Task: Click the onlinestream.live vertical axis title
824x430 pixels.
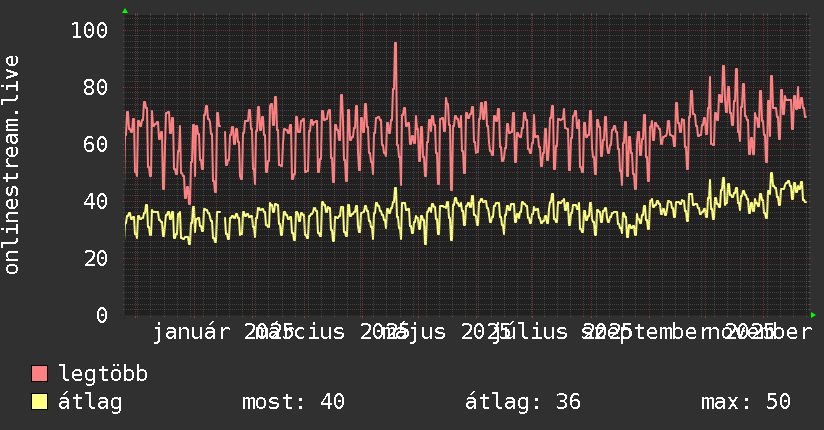Action: (x=12, y=165)
